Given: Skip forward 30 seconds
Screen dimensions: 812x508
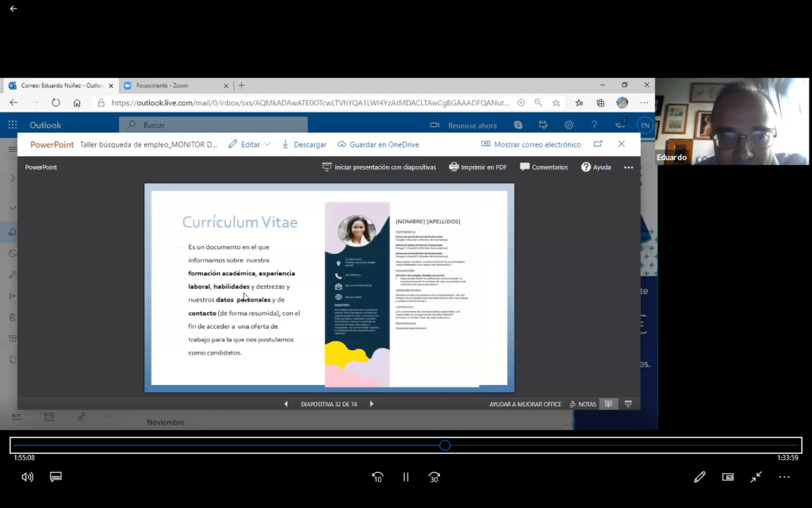Looking at the screenshot, I should (434, 477).
